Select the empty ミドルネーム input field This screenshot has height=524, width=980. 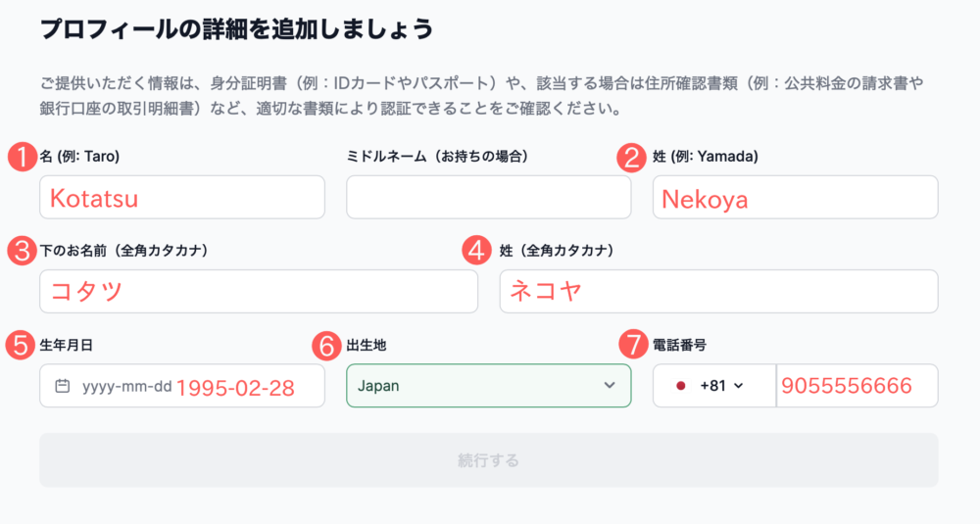489,198
